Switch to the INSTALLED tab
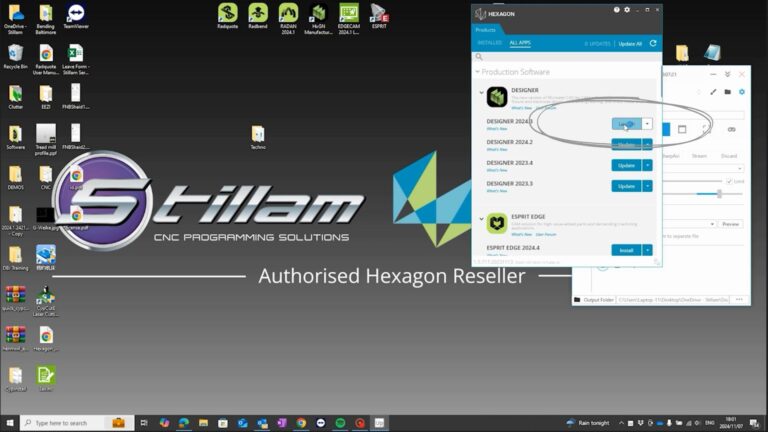 (x=489, y=43)
